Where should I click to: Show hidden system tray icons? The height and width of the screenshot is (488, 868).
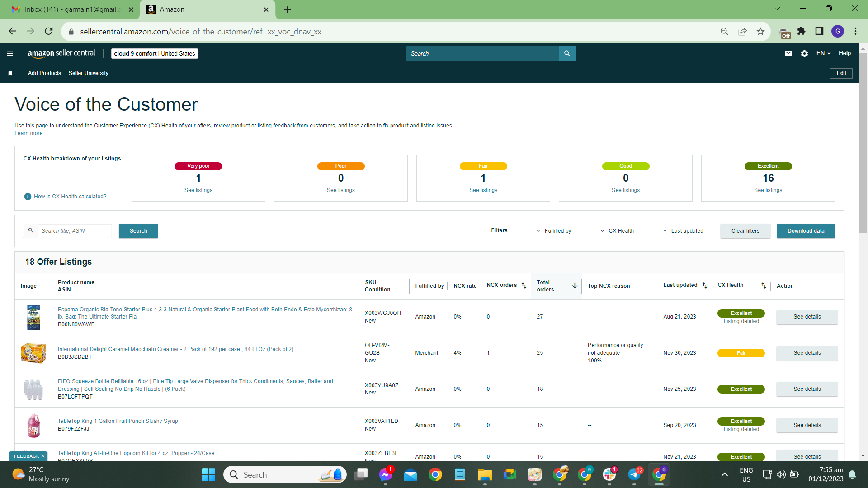[724, 474]
